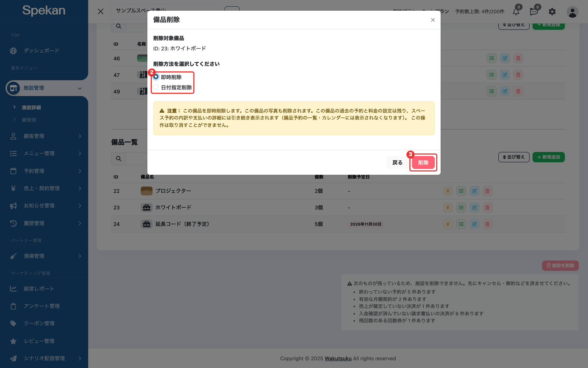Open the chat messages icon
The width and height of the screenshot is (588, 368).
[534, 11]
